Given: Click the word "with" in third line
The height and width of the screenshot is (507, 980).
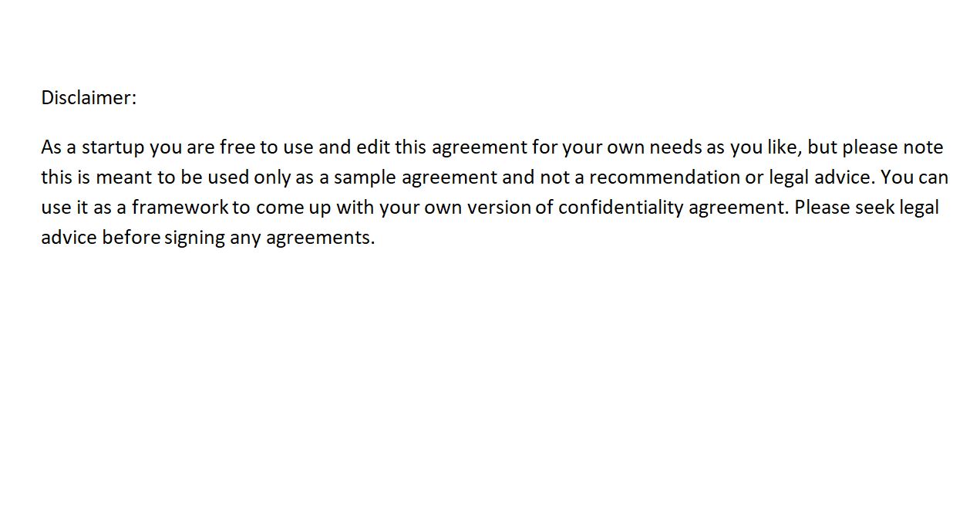Looking at the screenshot, I should pos(355,207).
